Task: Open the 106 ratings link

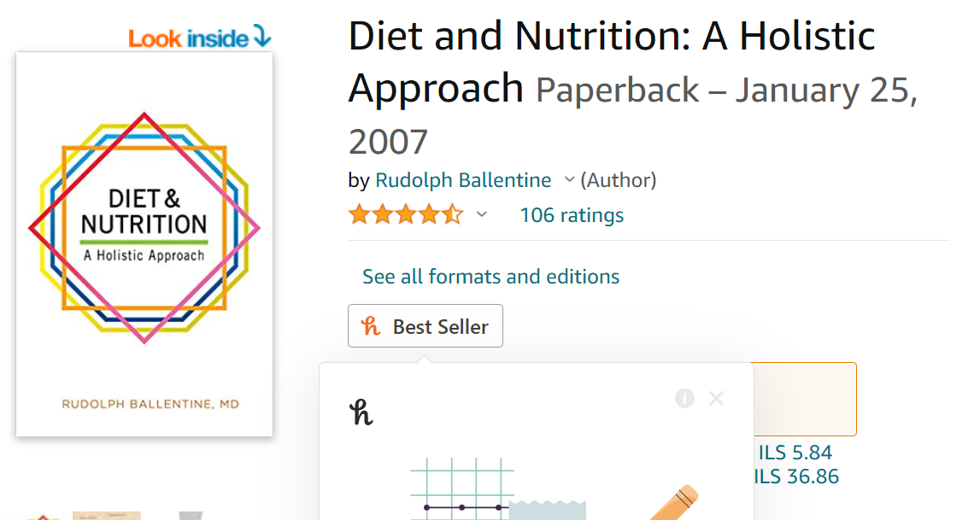Action: pyautogui.click(x=572, y=215)
